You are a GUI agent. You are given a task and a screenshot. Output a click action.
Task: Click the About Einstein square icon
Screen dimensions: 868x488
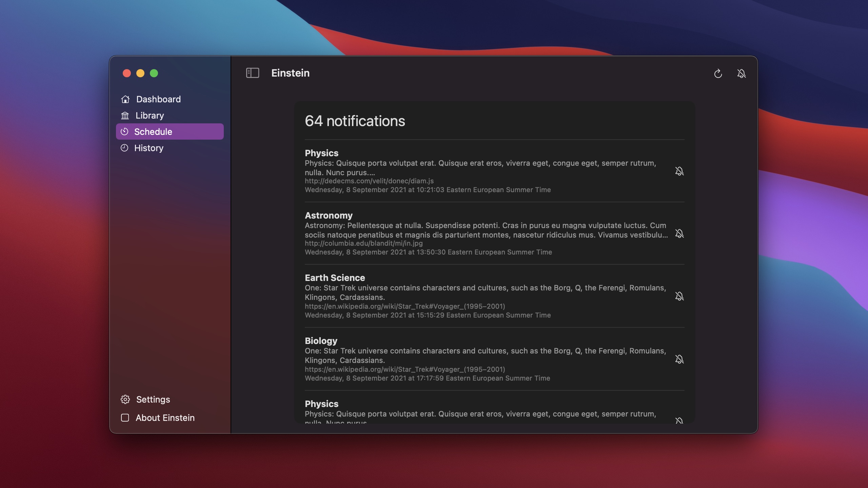pyautogui.click(x=125, y=418)
